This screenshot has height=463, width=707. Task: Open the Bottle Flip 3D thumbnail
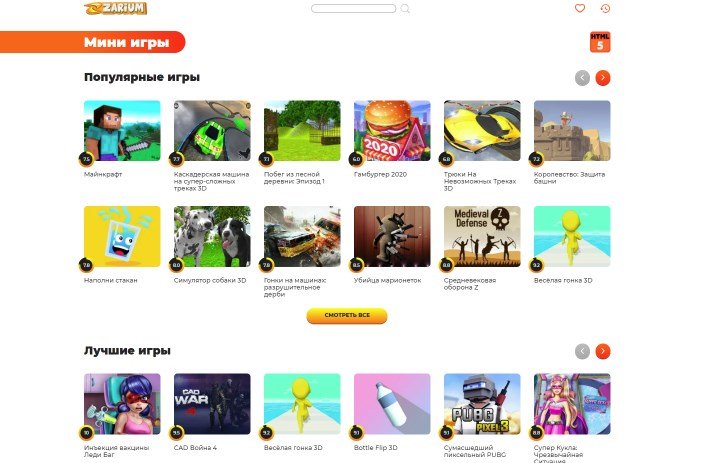click(x=392, y=404)
